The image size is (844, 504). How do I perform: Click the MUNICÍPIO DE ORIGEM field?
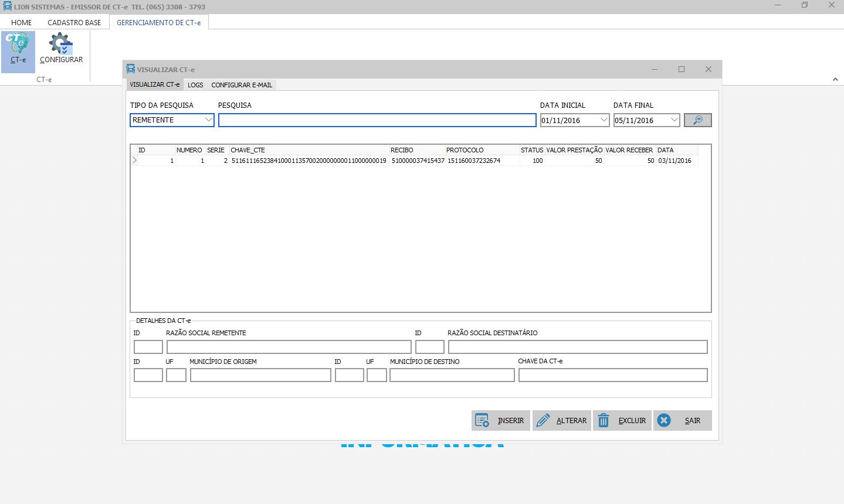(x=260, y=375)
